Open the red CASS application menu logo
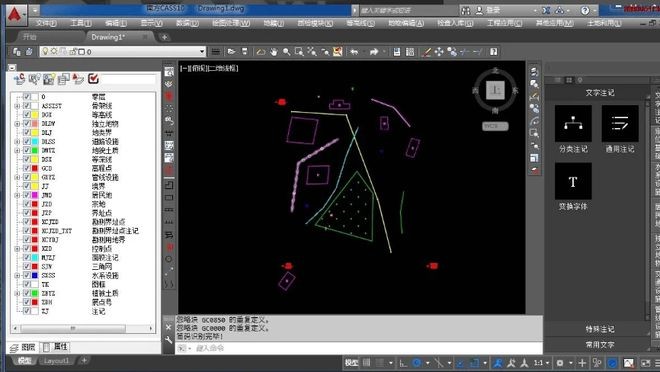Viewport: 660px width, 372px height. (15, 15)
